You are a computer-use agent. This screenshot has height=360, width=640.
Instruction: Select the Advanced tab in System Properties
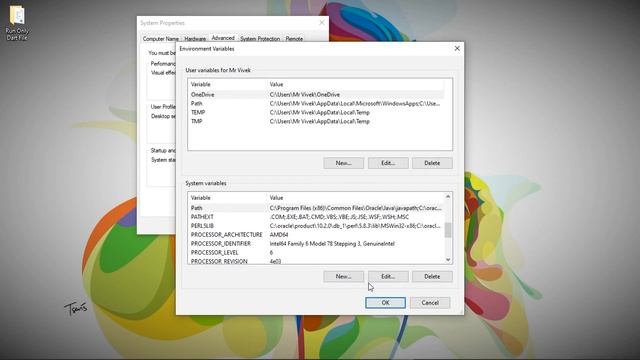[223, 38]
